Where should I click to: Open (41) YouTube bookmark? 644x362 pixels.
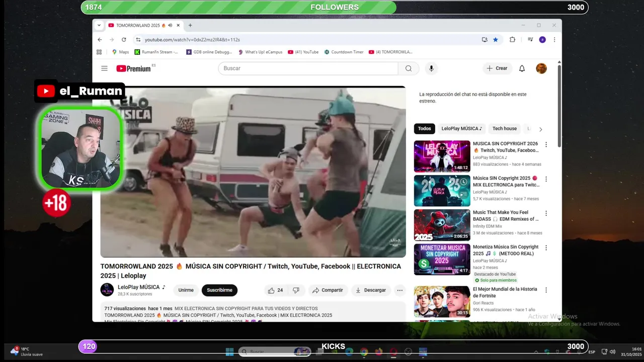(x=303, y=52)
